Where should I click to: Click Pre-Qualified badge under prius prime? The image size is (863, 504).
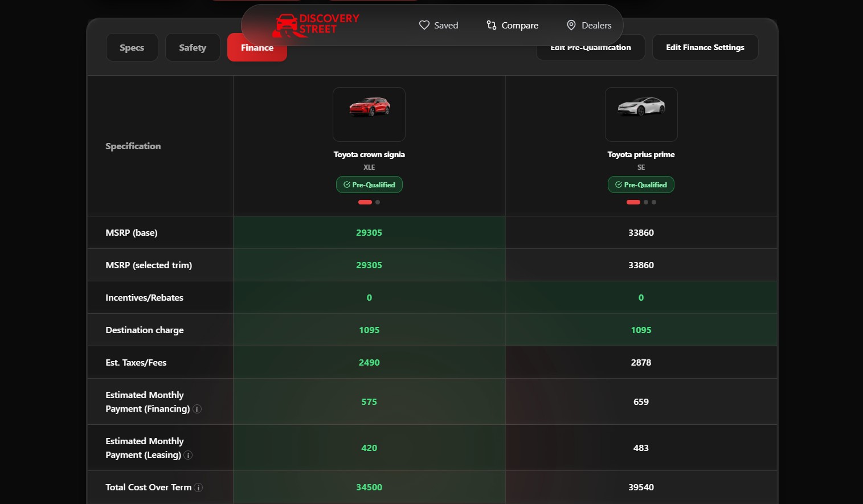point(641,185)
